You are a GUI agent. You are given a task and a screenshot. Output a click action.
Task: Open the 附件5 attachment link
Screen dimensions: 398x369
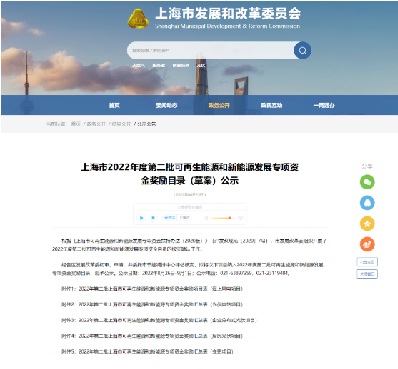tap(147, 351)
